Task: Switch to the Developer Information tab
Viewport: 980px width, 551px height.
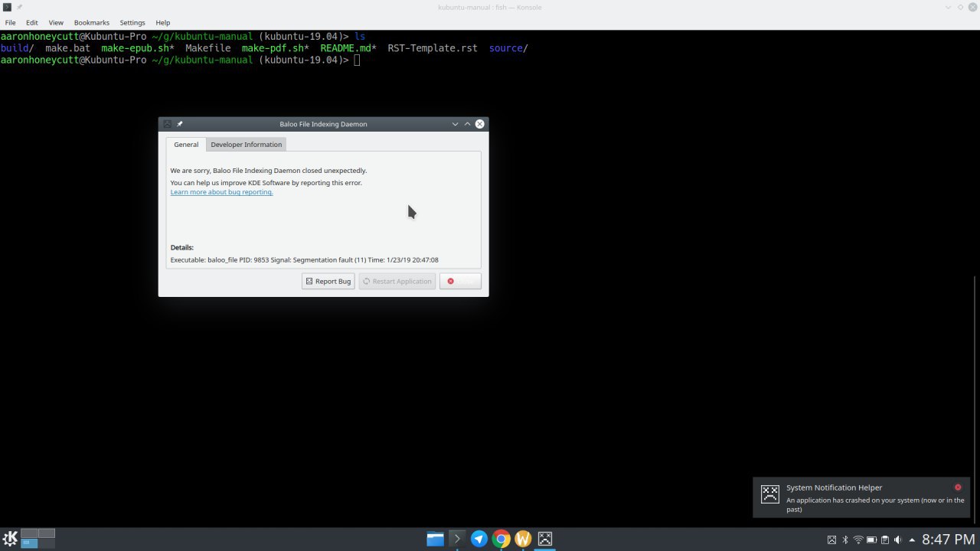Action: [247, 145]
